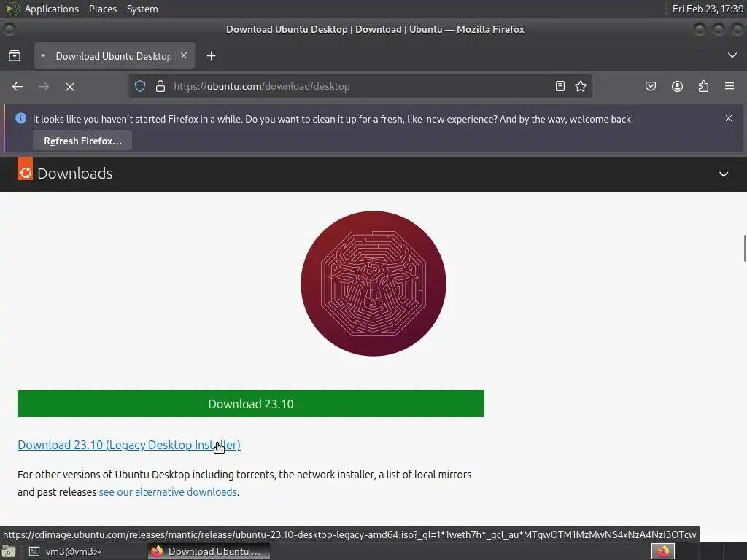Open Firefox View icon
The height and width of the screenshot is (560, 747).
[x=15, y=55]
